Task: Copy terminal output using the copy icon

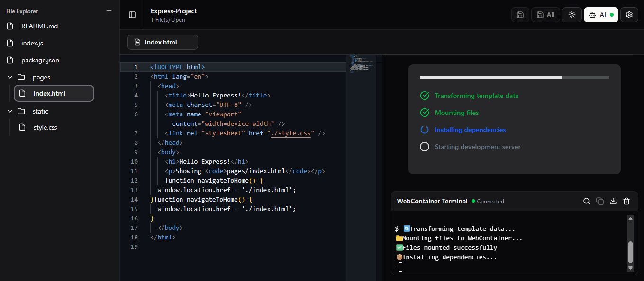Action: click(x=600, y=201)
